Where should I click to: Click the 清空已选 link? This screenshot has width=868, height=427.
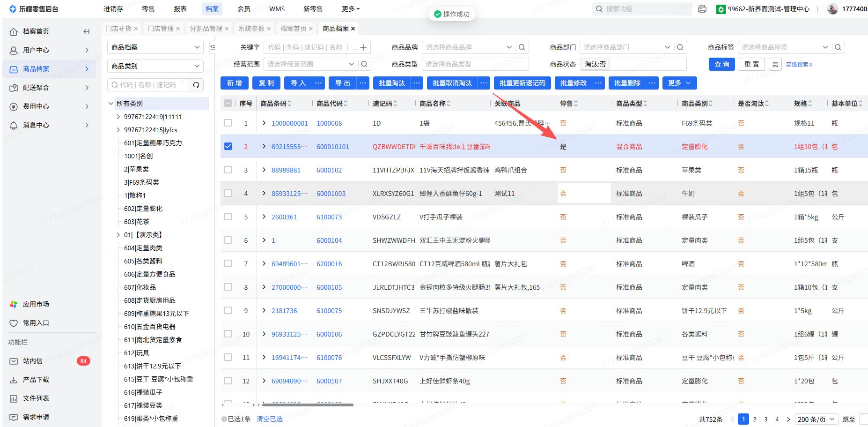pyautogui.click(x=269, y=419)
